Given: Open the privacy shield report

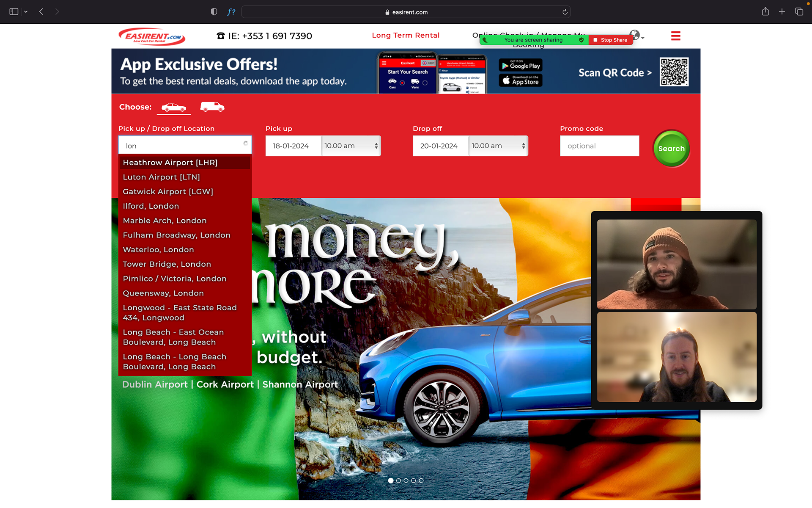Looking at the screenshot, I should pos(214,12).
